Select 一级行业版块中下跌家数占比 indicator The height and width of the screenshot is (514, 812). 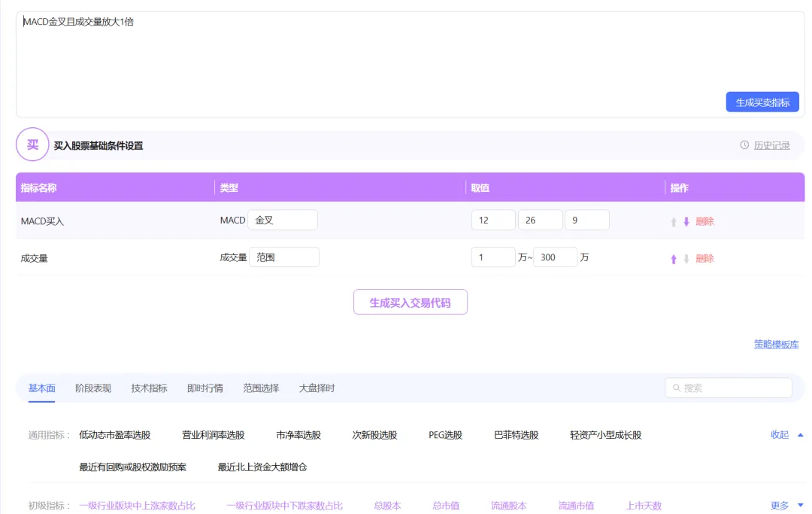click(285, 506)
